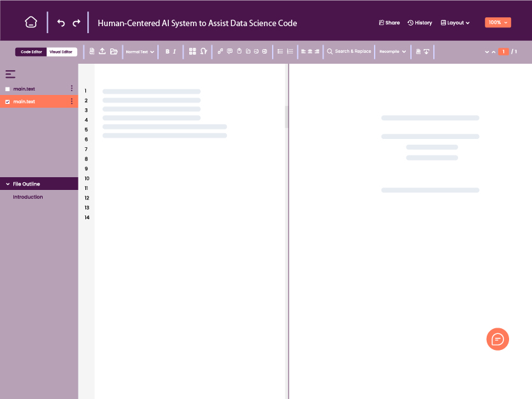
Task: Click the upload file icon
Action: [x=103, y=51]
